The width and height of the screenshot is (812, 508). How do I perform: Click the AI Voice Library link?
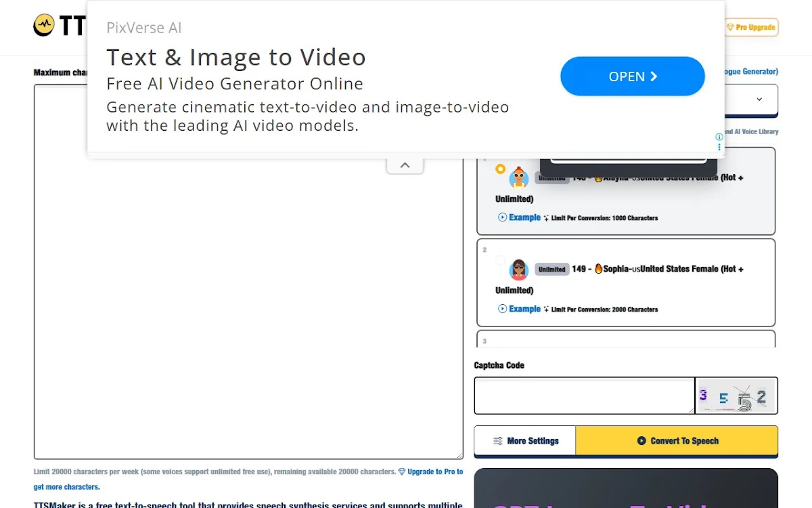pyautogui.click(x=750, y=132)
